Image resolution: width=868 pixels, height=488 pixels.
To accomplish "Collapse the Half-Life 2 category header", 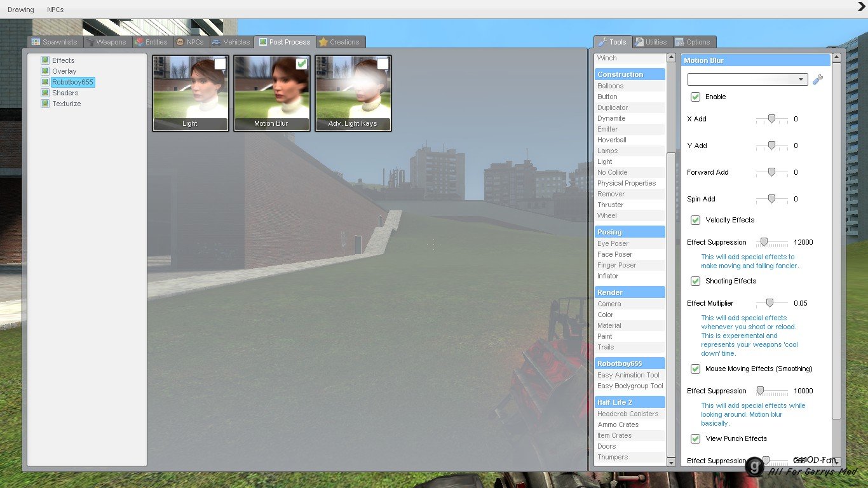I will point(630,402).
